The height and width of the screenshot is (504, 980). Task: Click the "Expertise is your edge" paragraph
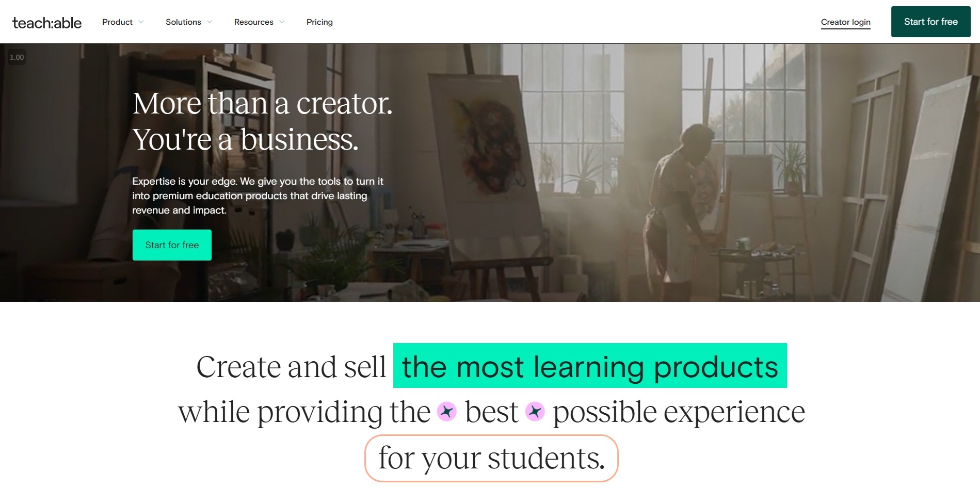(x=258, y=196)
